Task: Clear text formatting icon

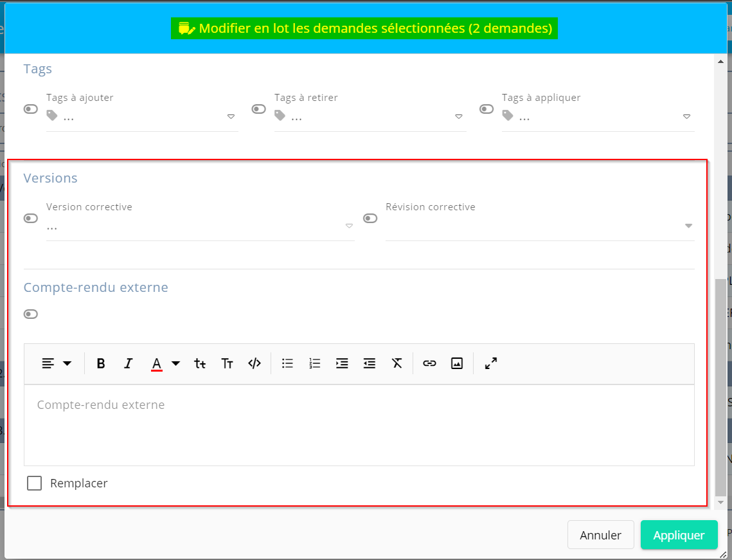Action: (397, 363)
